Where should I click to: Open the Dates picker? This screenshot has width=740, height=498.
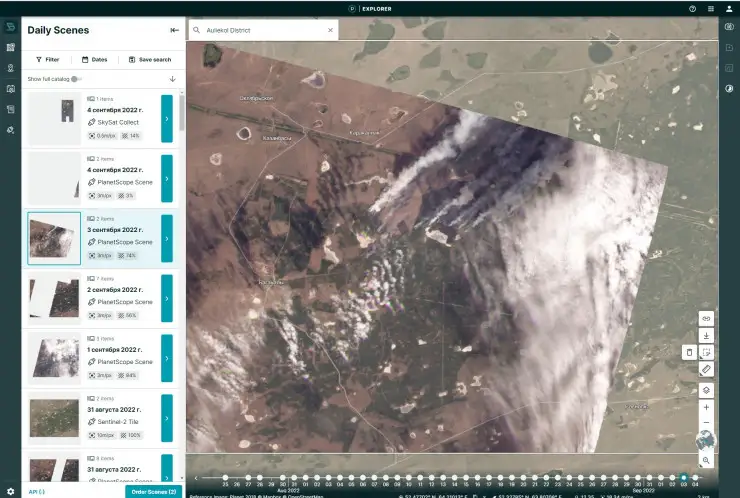click(x=94, y=59)
